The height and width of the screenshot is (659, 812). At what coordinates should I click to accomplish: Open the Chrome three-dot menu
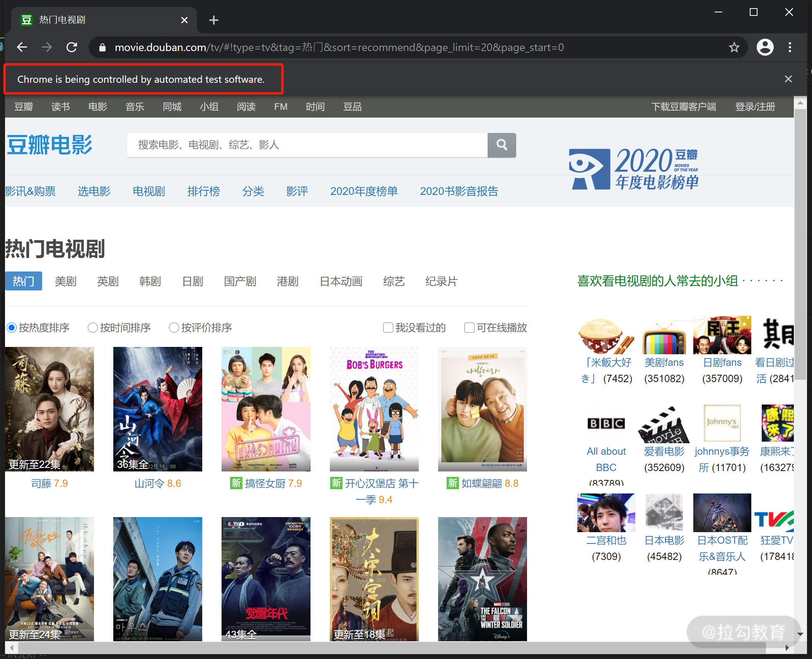[790, 47]
